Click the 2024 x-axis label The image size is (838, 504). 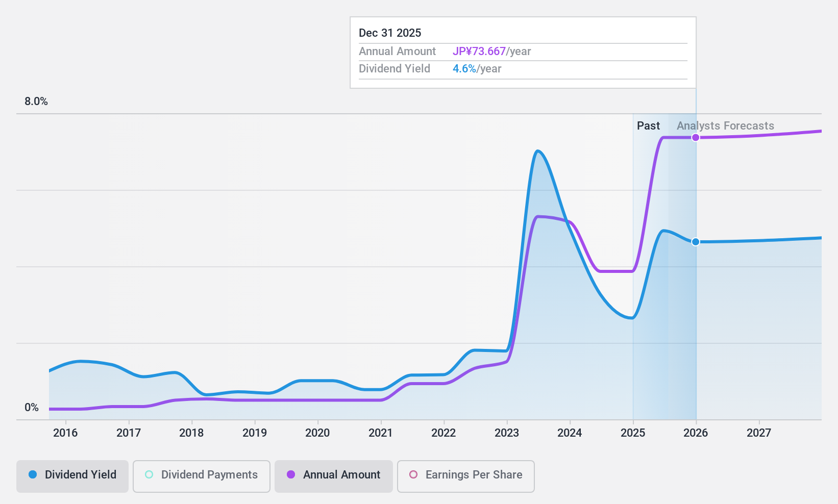point(570,433)
